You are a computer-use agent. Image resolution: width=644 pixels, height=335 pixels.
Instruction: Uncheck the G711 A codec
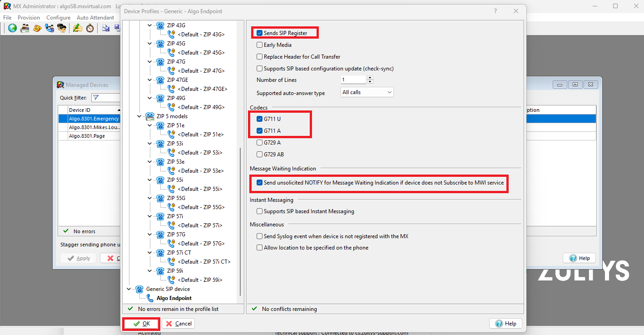259,131
